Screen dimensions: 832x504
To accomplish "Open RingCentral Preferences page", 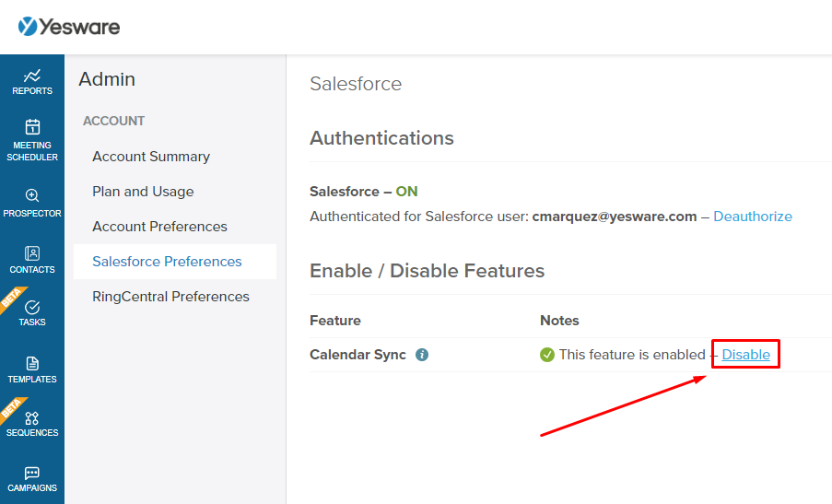I will (170, 297).
